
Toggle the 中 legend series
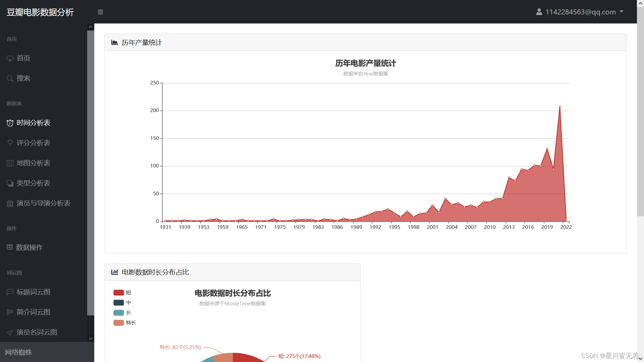pos(122,303)
